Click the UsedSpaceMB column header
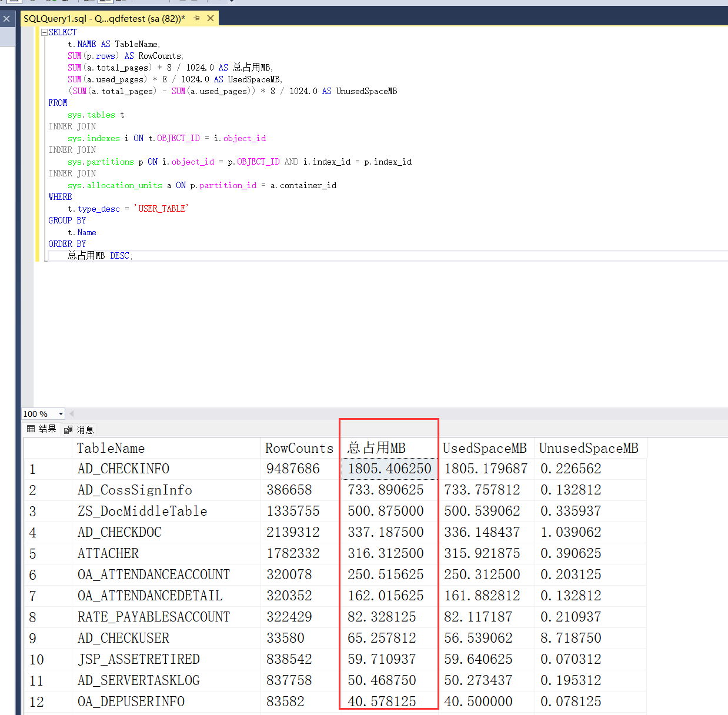Viewport: 728px width, 715px height. 486,448
